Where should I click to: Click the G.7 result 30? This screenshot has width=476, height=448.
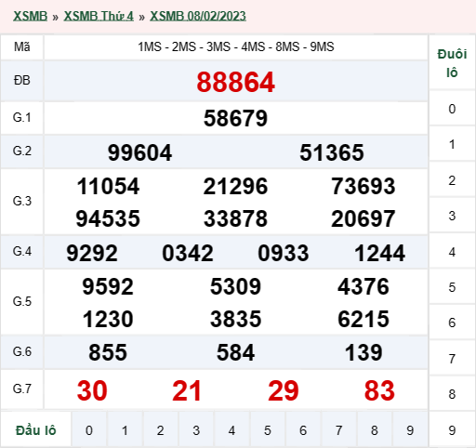[x=92, y=390]
